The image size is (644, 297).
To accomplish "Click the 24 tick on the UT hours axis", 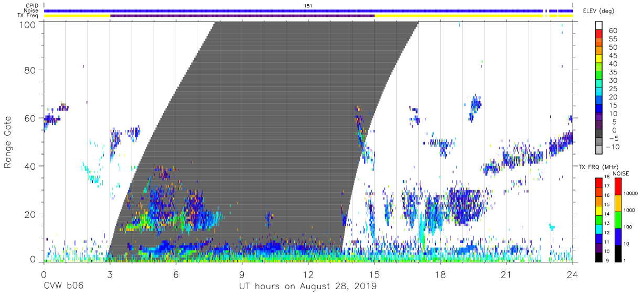I will 573,275.
